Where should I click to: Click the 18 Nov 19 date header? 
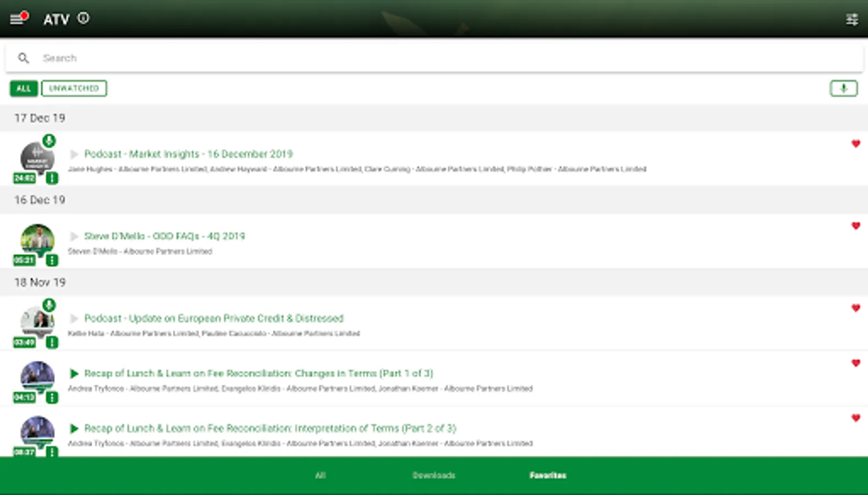pyautogui.click(x=40, y=283)
